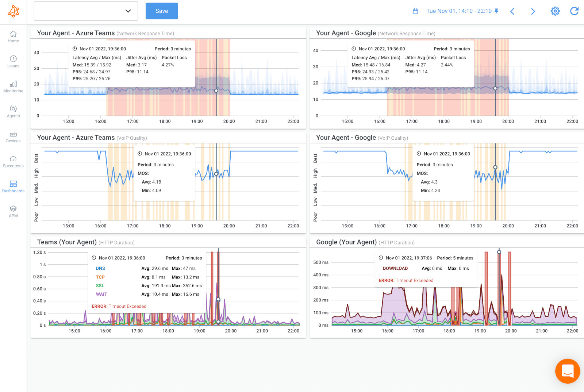Click the marker on Google VoIP chart
This screenshot has height=392, width=584.
pos(495,167)
